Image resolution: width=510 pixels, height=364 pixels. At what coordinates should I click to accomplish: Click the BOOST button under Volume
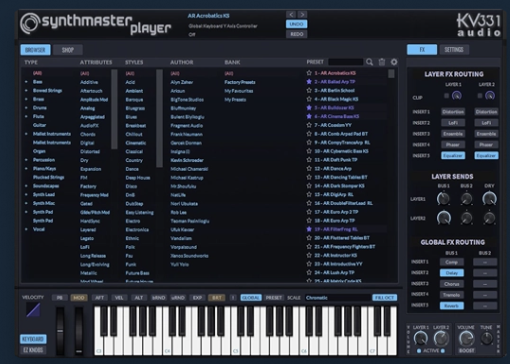466,351
